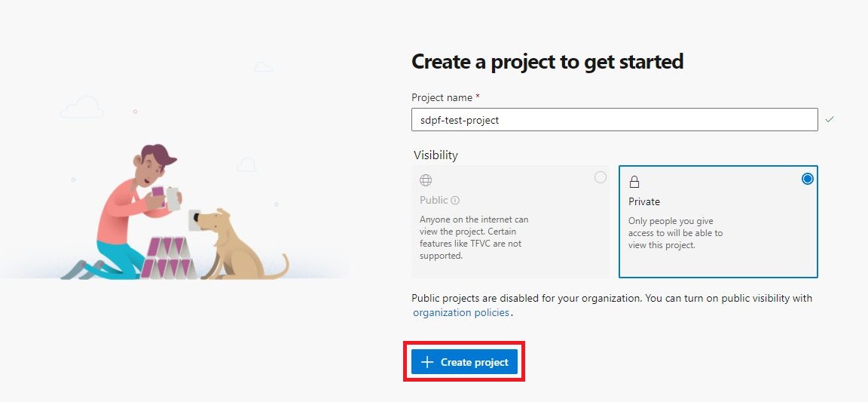
Task: Click the Project name field label
Action: tap(442, 98)
